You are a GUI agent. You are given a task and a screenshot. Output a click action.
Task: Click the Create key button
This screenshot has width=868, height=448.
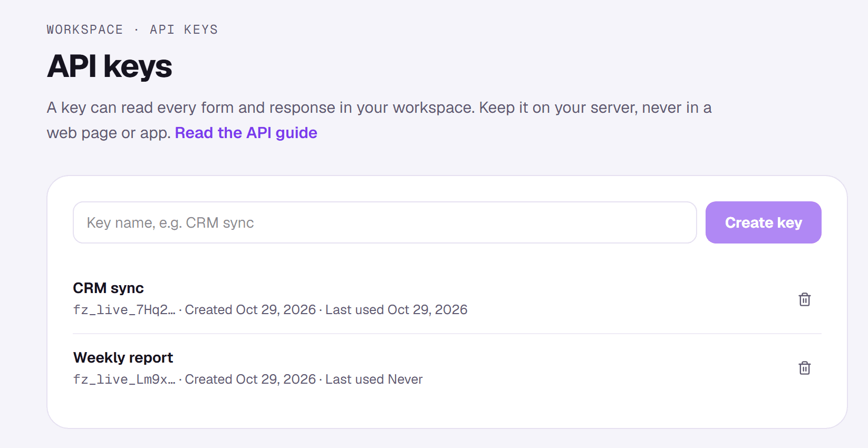click(763, 222)
